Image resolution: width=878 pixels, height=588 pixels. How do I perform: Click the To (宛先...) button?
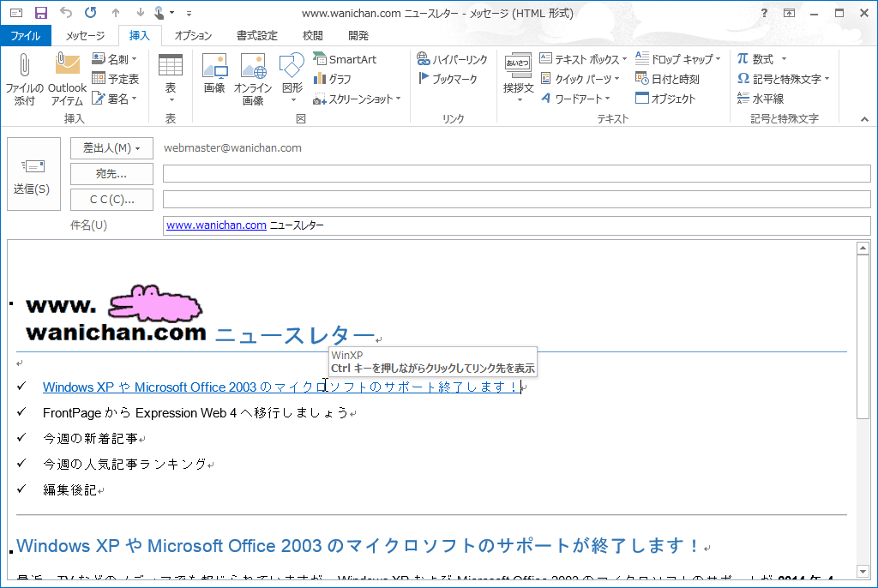click(x=111, y=174)
